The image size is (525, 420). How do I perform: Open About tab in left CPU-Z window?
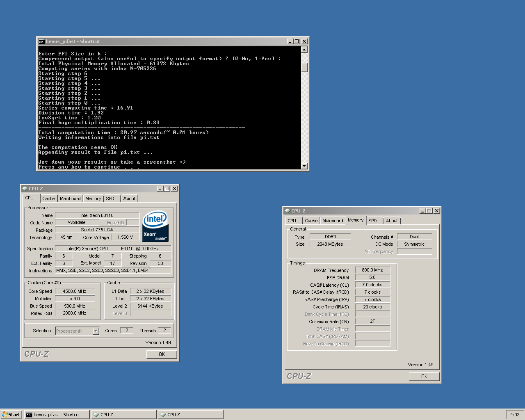pos(129,199)
